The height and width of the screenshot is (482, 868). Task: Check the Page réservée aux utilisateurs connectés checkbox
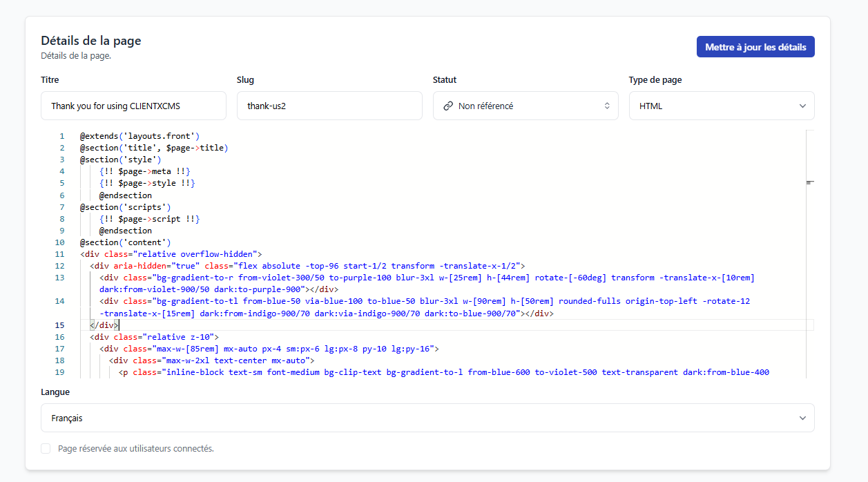[46, 448]
